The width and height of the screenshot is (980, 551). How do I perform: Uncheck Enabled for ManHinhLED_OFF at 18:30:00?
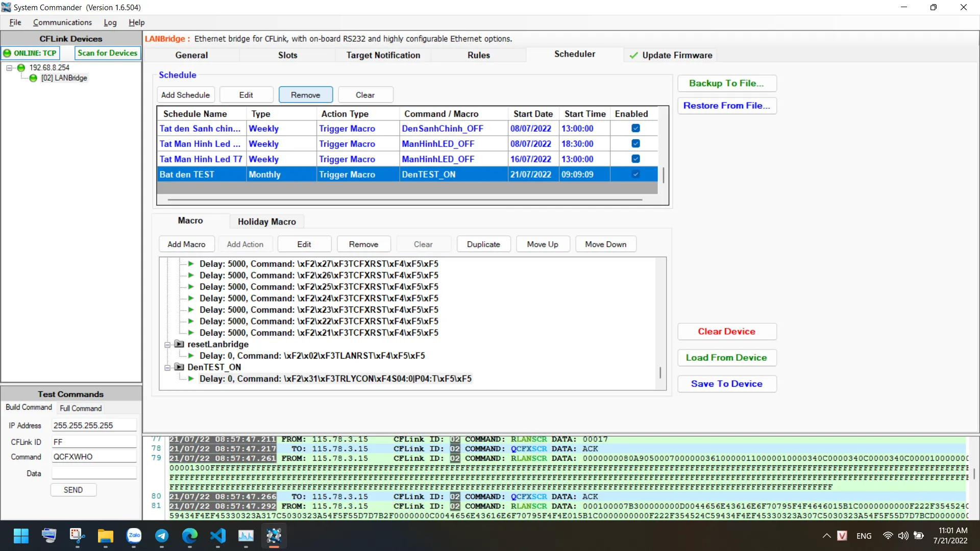635,144
